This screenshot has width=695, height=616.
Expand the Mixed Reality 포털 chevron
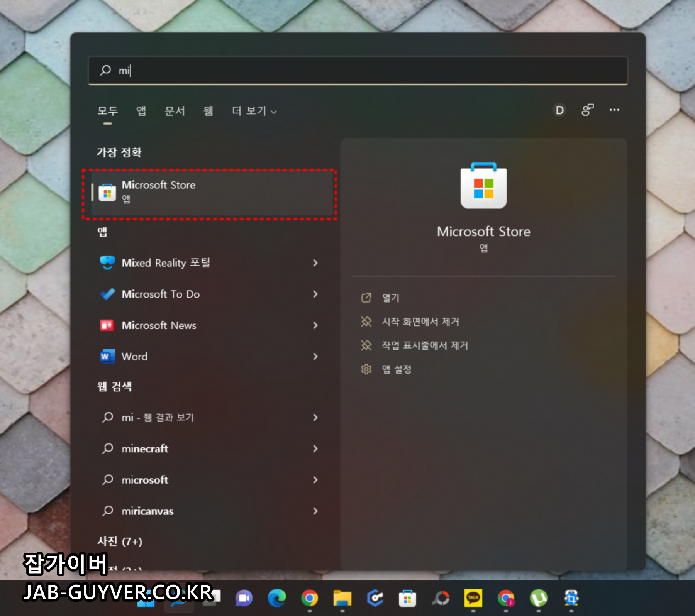315,263
